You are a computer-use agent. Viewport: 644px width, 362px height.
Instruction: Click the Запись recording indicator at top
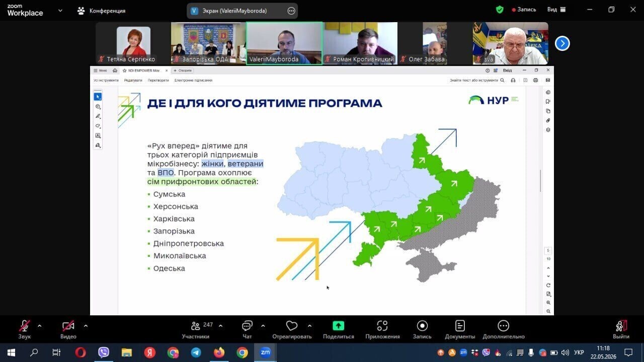point(524,10)
